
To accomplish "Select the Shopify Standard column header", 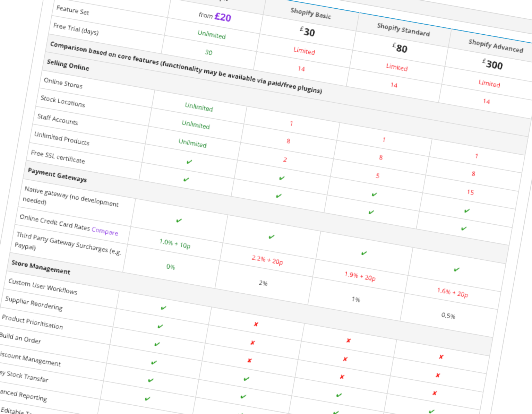I will point(403,30).
